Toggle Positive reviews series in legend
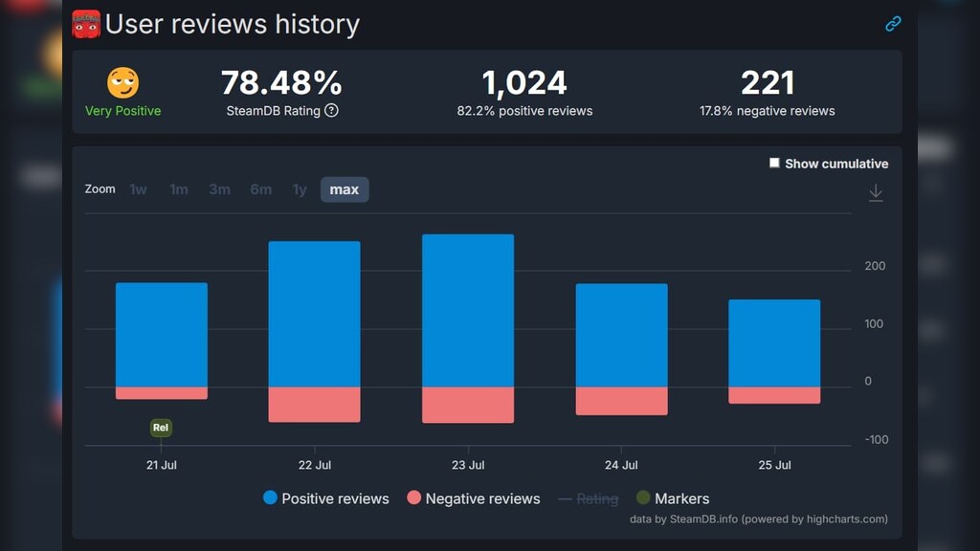The width and height of the screenshot is (980, 551). point(325,498)
